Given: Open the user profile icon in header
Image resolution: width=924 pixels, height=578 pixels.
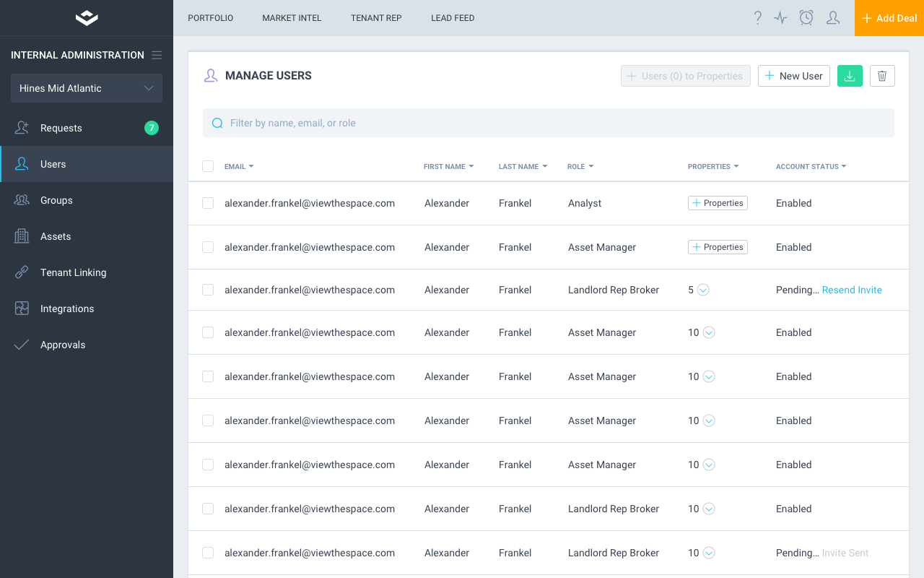Looking at the screenshot, I should click(x=832, y=18).
